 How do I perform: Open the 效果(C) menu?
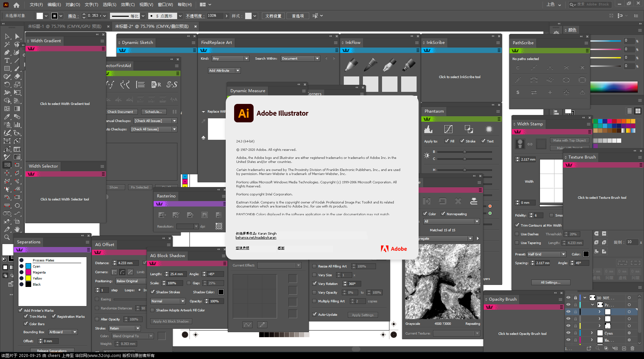point(128,5)
